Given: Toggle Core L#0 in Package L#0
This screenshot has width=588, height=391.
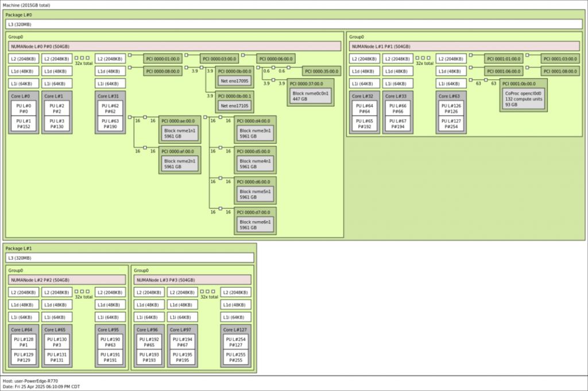Looking at the screenshot, I should pos(23,96).
